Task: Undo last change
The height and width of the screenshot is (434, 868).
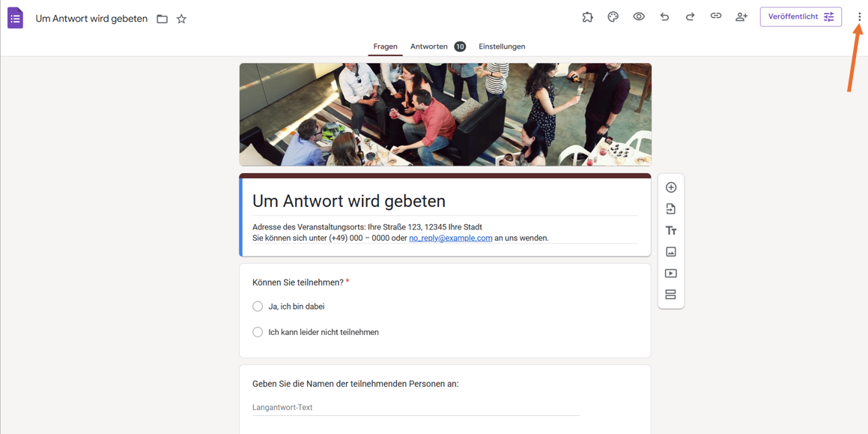Action: [664, 16]
